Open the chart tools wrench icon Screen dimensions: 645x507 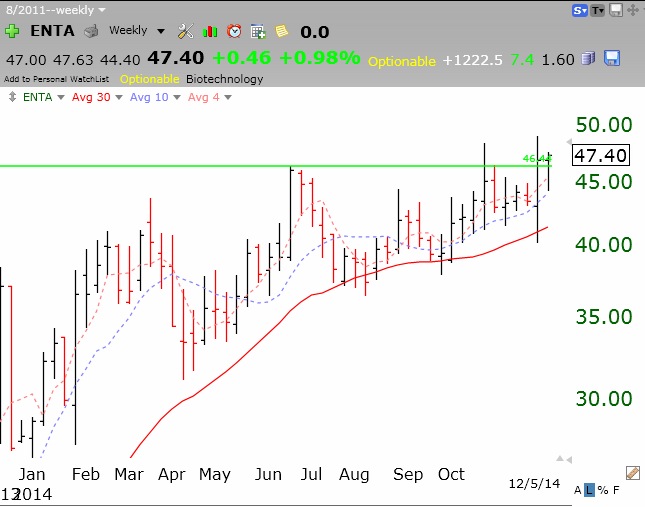click(185, 31)
